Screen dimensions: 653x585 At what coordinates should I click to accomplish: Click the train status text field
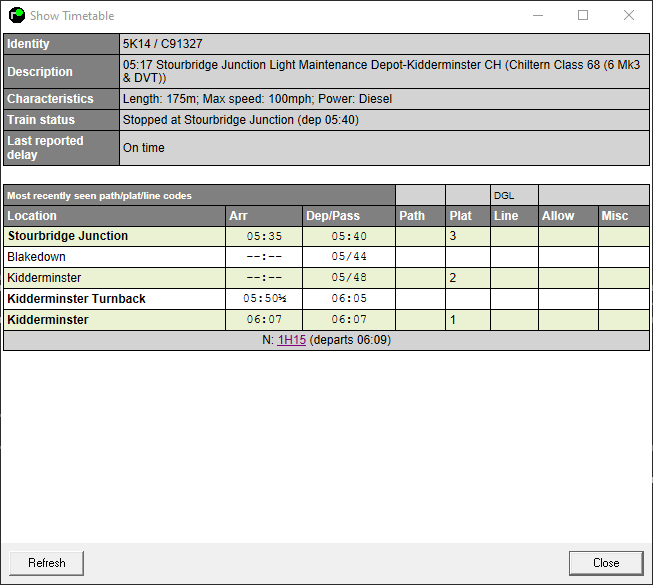click(x=240, y=120)
